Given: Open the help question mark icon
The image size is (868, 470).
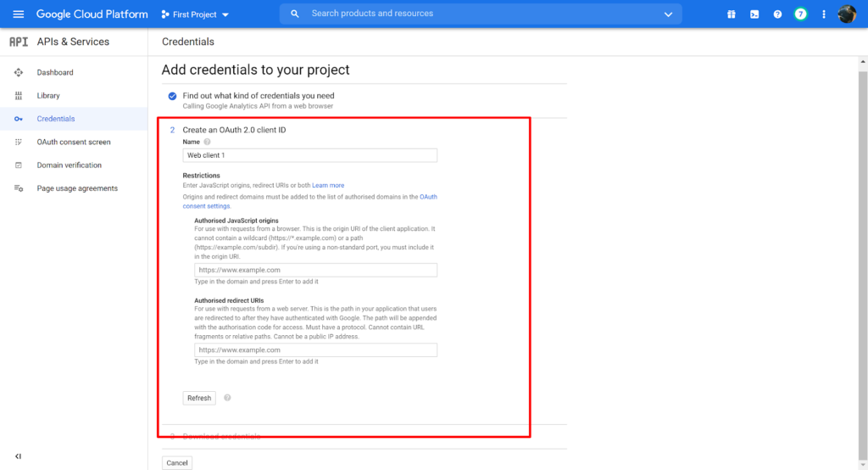Looking at the screenshot, I should click(x=777, y=14).
